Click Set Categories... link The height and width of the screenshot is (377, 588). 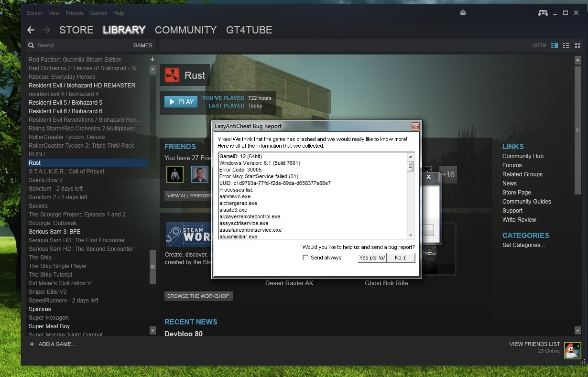(x=523, y=245)
